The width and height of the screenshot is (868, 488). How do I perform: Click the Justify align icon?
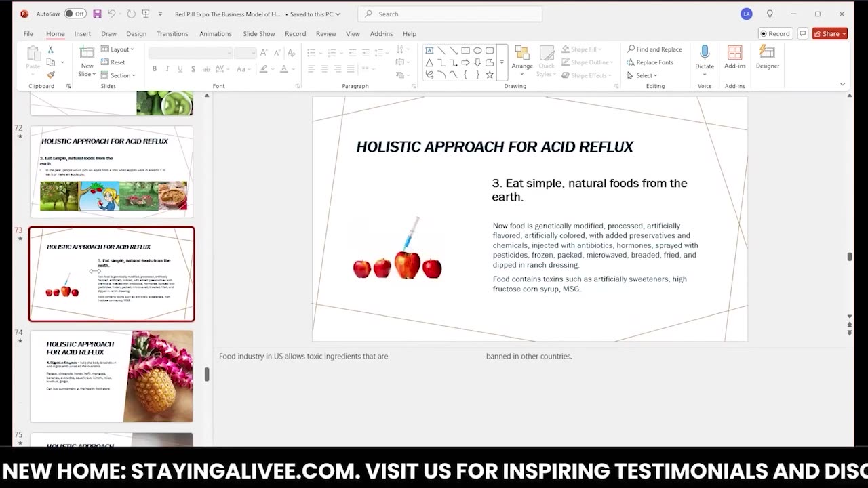pos(351,68)
